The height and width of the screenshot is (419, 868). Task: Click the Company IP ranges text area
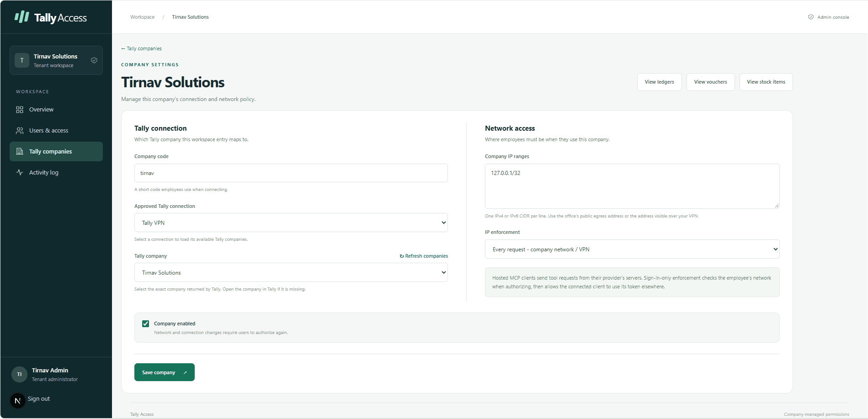(632, 186)
